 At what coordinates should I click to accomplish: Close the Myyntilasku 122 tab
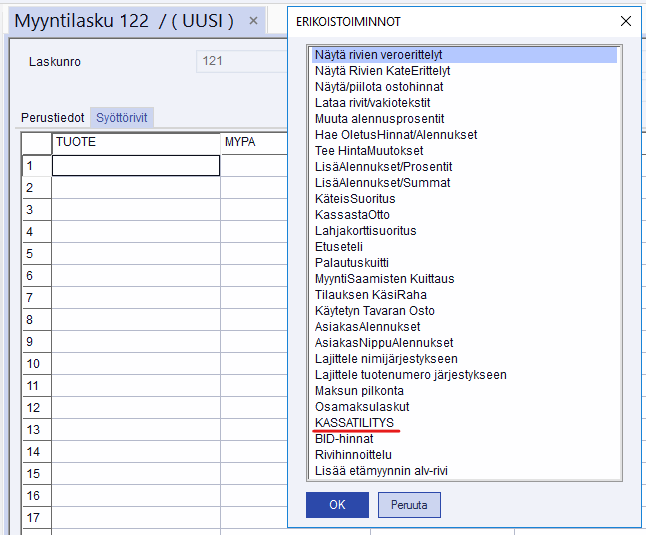click(253, 21)
